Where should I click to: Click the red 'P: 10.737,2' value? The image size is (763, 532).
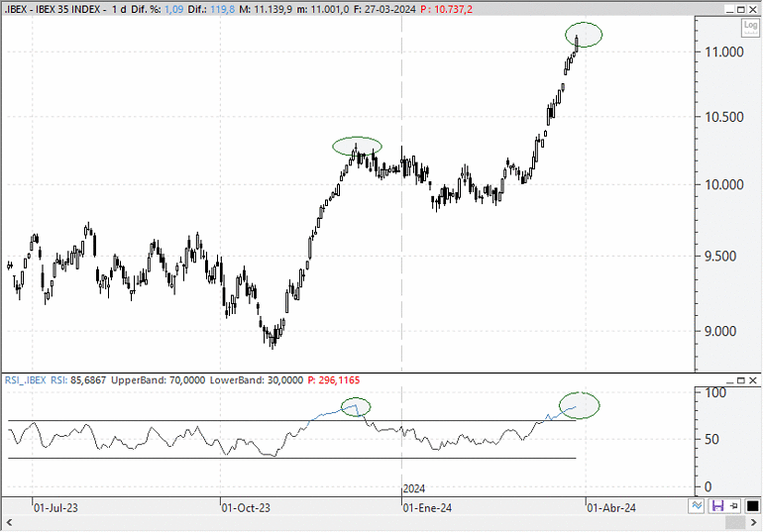pos(446,9)
